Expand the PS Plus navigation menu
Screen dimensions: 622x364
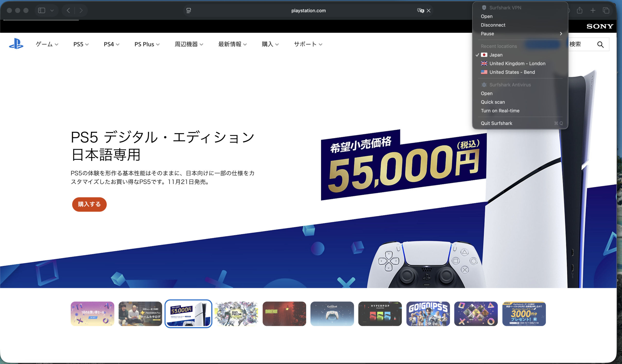pyautogui.click(x=147, y=44)
